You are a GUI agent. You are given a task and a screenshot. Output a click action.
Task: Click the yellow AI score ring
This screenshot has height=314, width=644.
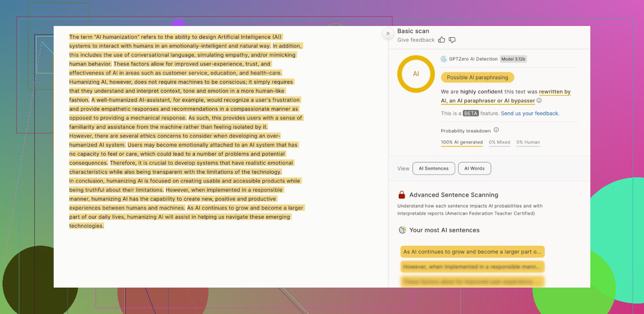pyautogui.click(x=416, y=74)
